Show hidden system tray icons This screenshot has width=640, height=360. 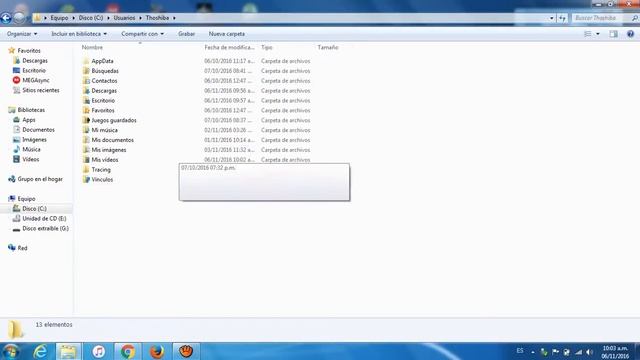(533, 352)
